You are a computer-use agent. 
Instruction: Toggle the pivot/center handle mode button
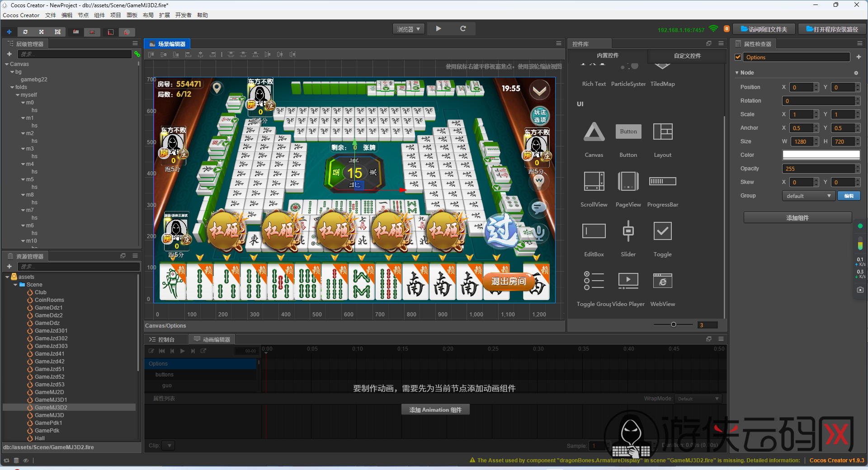(x=76, y=32)
